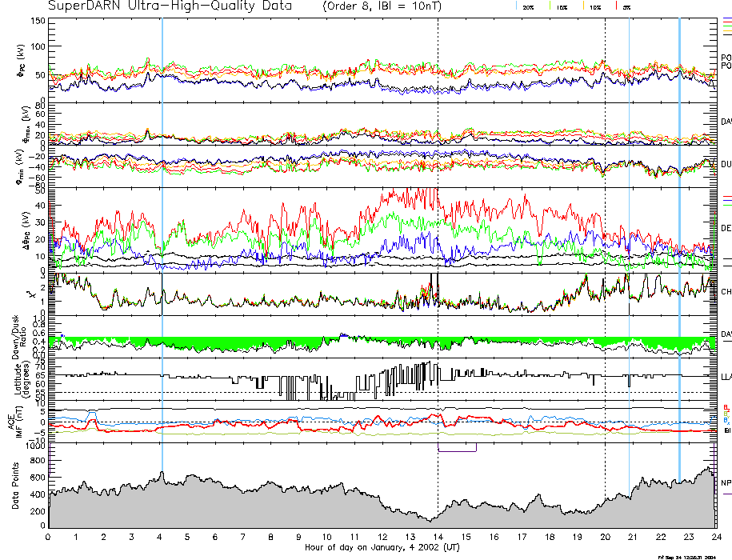Click the "Hour of day on January, 4 2002" label
The height and width of the screenshot is (560, 732).
pos(381,547)
